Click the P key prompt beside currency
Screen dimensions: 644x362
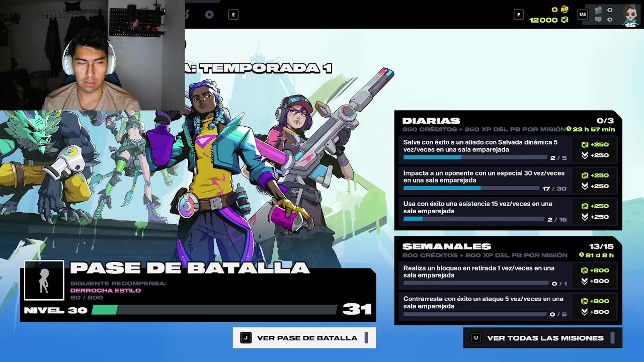click(x=519, y=15)
